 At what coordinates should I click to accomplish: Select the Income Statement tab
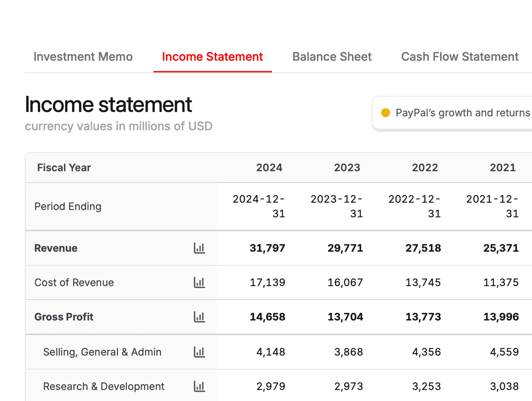[x=212, y=57]
